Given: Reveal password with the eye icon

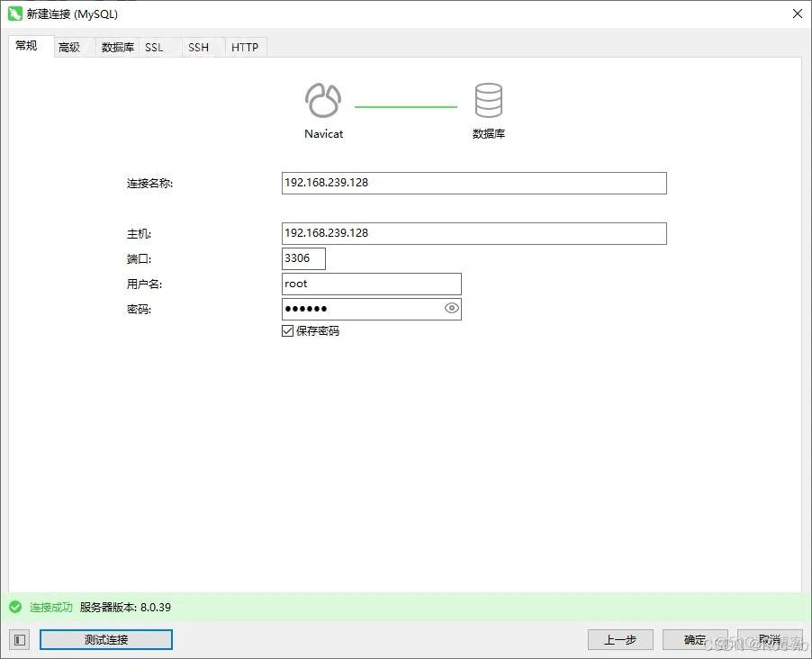Looking at the screenshot, I should [452, 308].
